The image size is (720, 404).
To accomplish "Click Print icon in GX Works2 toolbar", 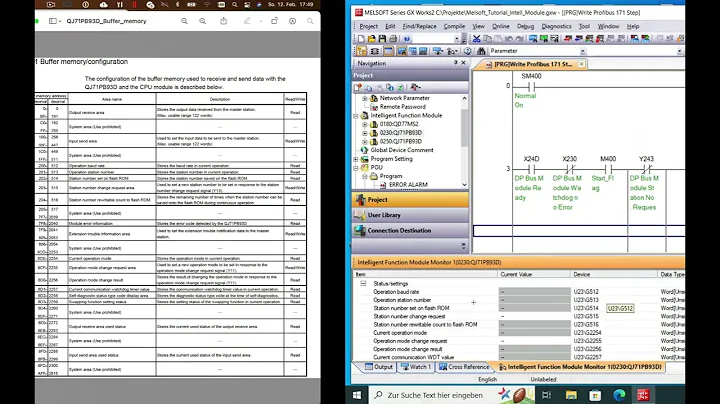I will pos(393,39).
